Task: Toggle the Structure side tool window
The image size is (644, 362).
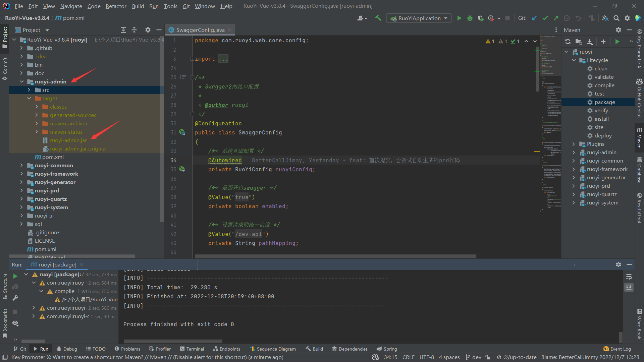Action: click(x=5, y=287)
